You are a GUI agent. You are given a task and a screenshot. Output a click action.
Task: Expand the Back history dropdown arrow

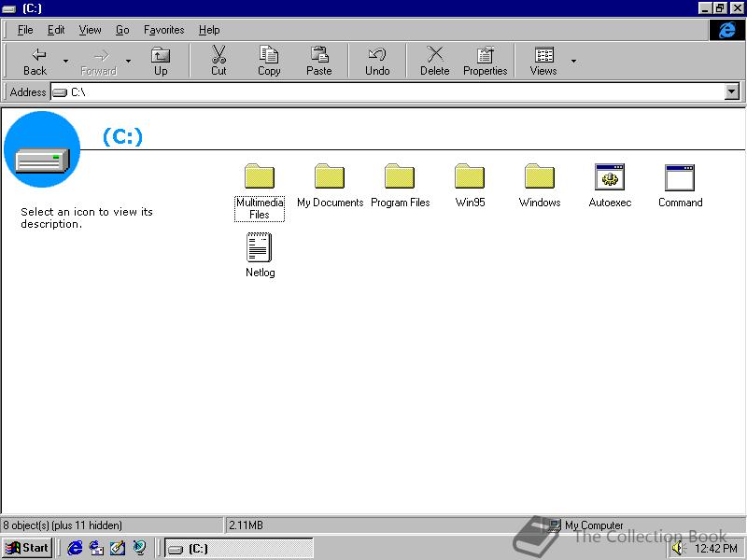(65, 61)
